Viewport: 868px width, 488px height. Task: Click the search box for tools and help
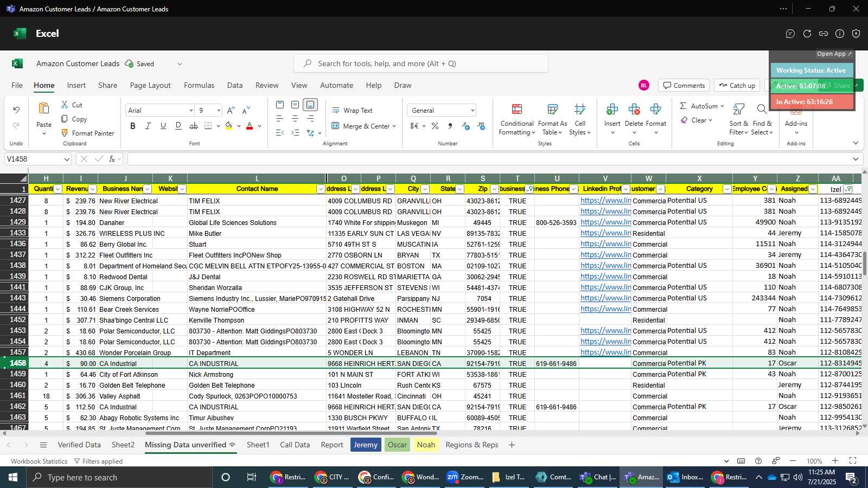(x=421, y=63)
